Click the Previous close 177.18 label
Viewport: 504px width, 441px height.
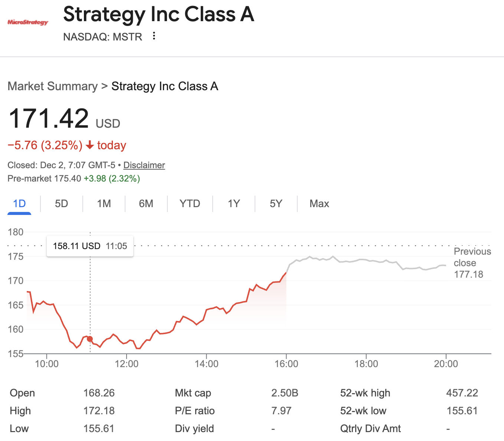[x=472, y=262]
